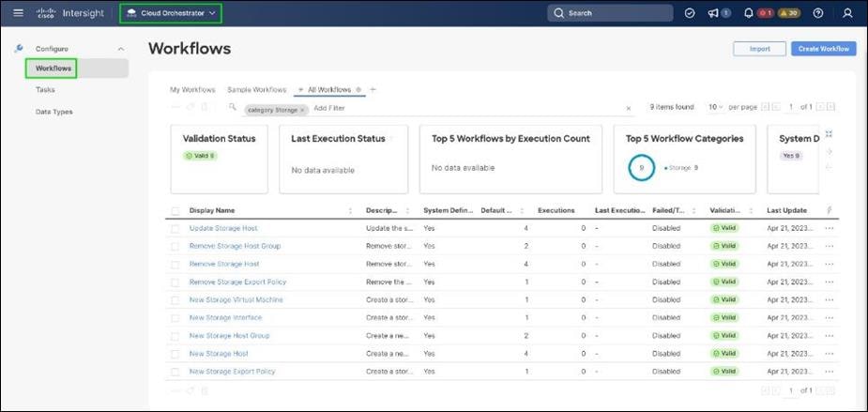Open the announcements megaphone icon
Viewport: 868px width, 412px height.
point(713,13)
